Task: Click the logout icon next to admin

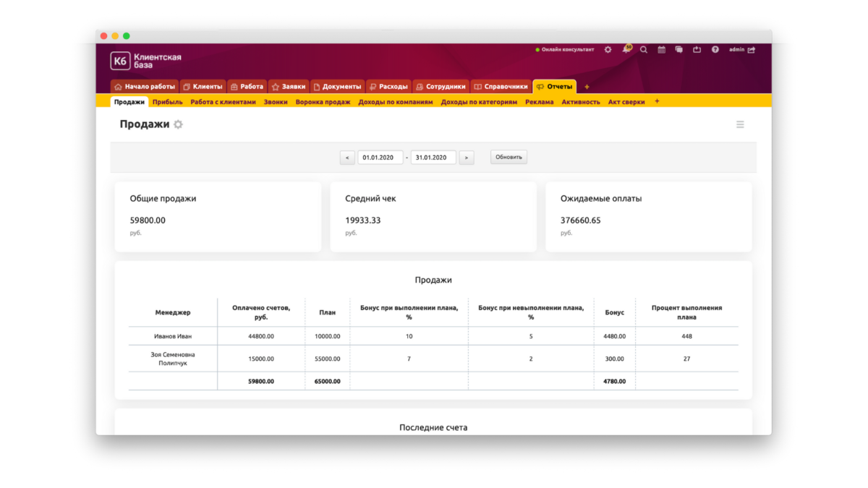Action: [x=752, y=50]
